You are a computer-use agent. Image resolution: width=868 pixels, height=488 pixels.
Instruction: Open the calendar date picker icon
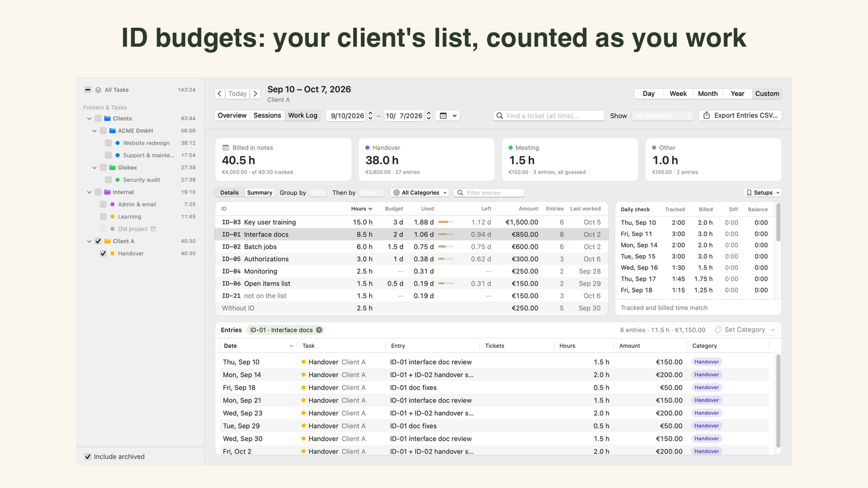(x=443, y=116)
